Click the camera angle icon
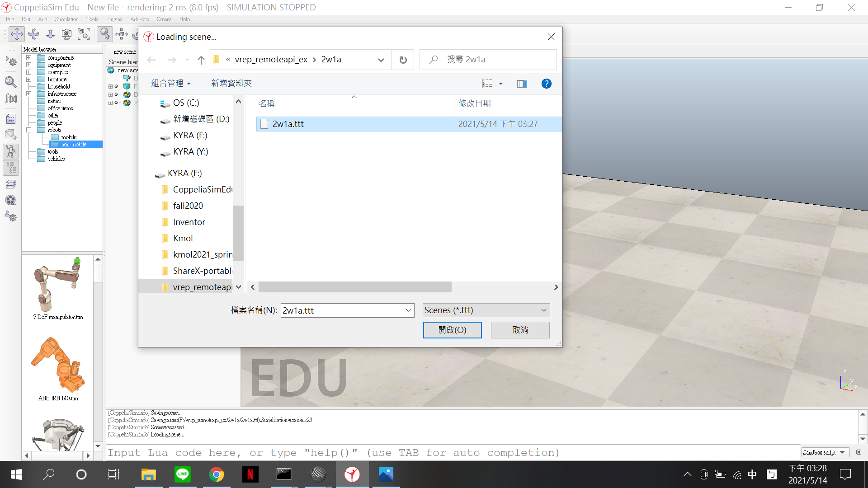868x488 pixels. (x=67, y=34)
